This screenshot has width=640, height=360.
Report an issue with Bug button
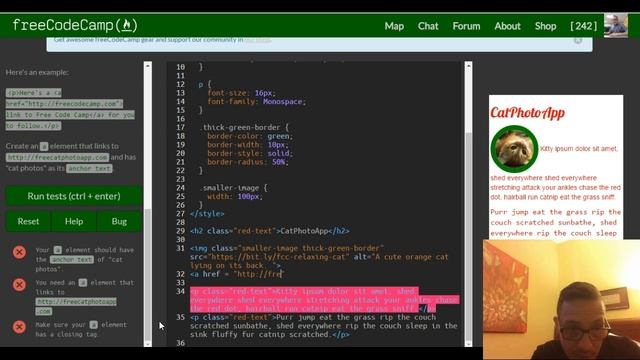point(119,221)
